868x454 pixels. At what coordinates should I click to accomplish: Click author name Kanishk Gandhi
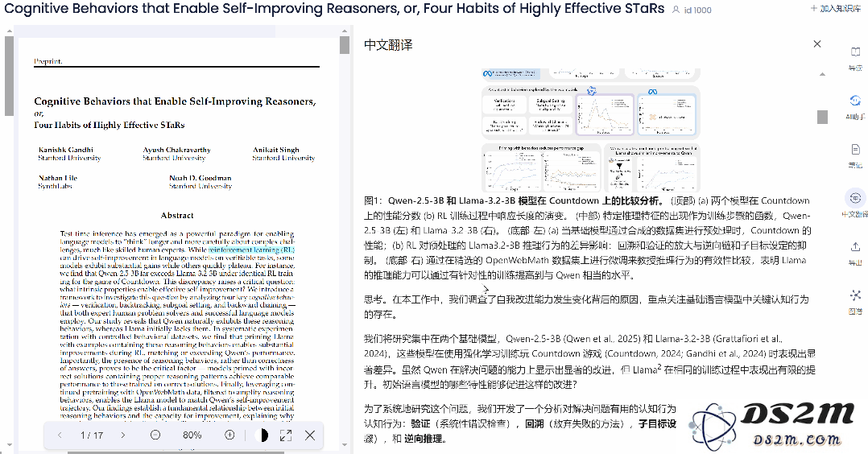[x=66, y=150]
